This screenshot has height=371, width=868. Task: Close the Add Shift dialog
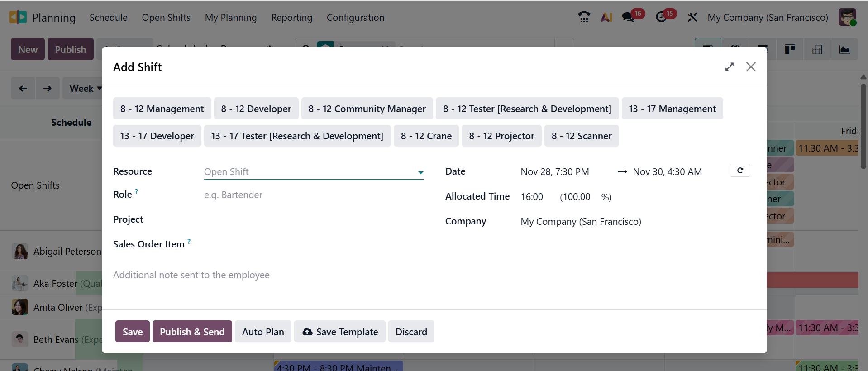point(751,67)
